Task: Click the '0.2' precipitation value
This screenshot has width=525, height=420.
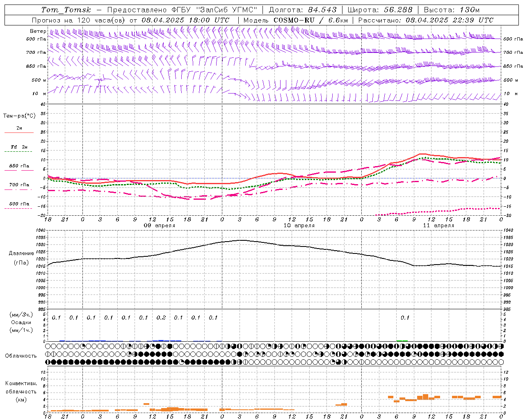Action: [161, 318]
